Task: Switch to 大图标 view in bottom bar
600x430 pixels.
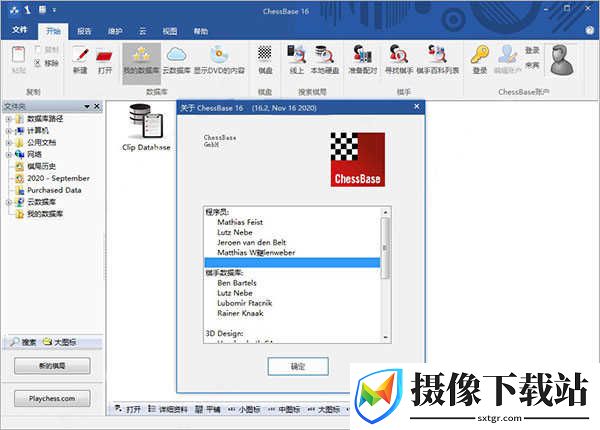Action: point(324,409)
